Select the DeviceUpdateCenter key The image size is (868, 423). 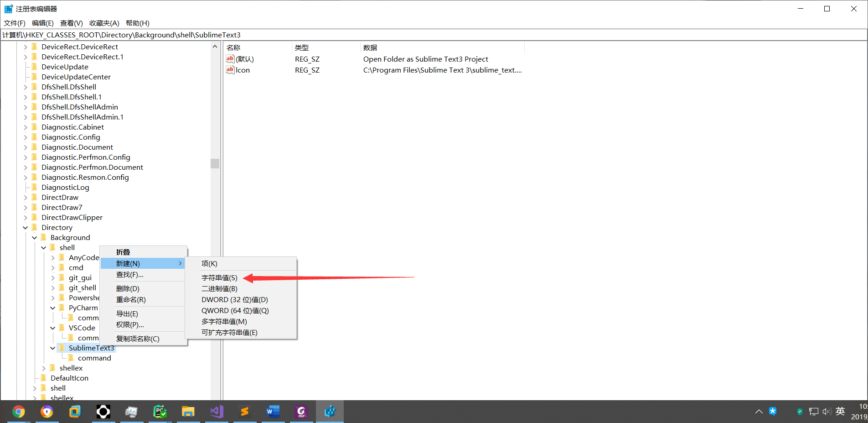tap(76, 77)
